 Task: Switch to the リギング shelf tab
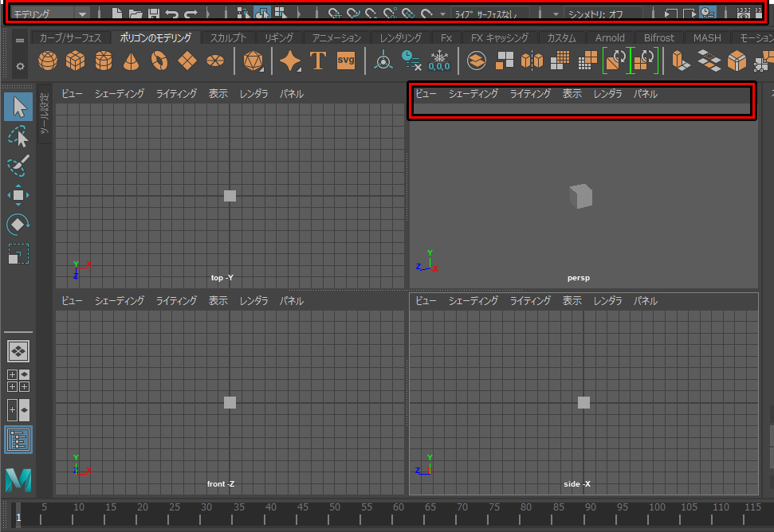[279, 38]
